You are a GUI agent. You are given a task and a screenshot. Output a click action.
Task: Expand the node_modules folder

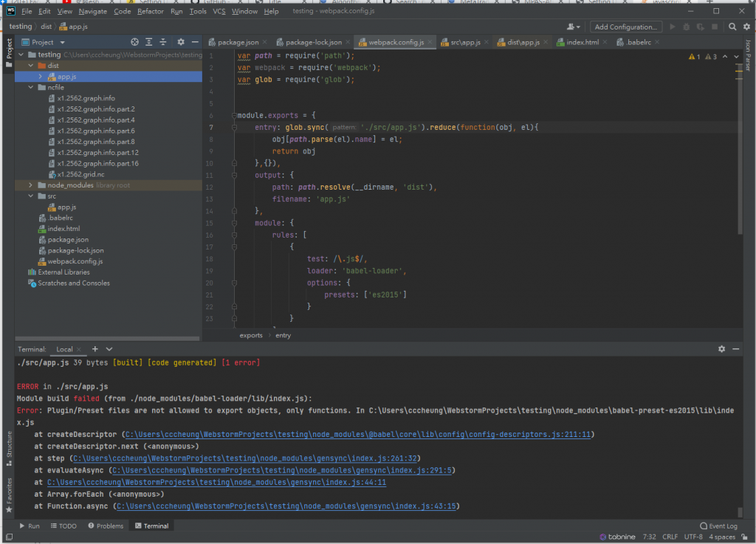click(30, 185)
